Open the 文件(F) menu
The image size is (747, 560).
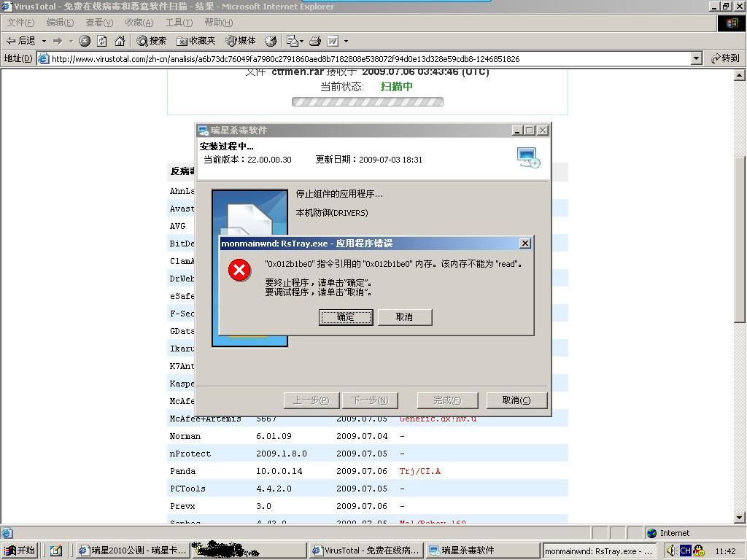point(20,23)
